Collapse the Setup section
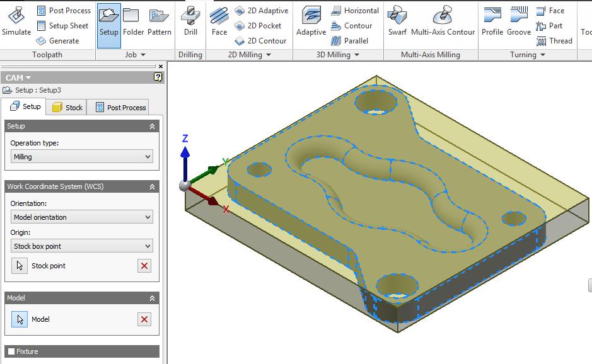The width and height of the screenshot is (592, 364). coord(152,126)
